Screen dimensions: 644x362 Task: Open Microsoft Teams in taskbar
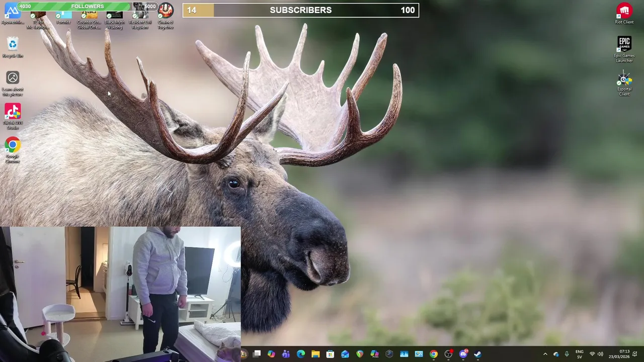click(286, 354)
